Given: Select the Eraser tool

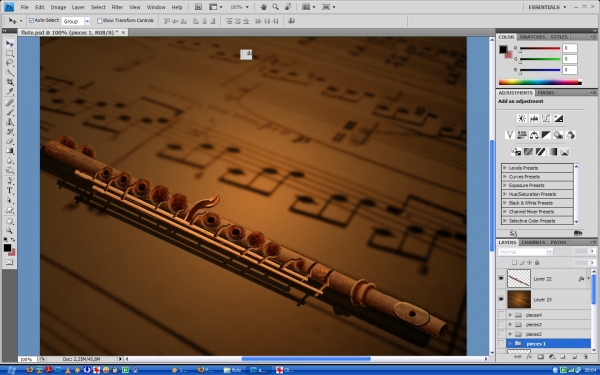Looking at the screenshot, I should click(10, 141).
